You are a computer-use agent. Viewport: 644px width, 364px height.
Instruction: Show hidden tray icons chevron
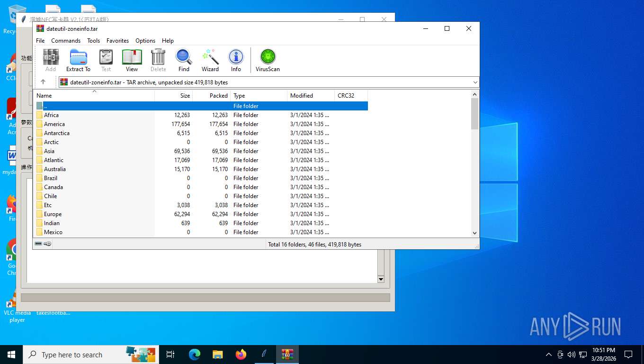[549, 355]
